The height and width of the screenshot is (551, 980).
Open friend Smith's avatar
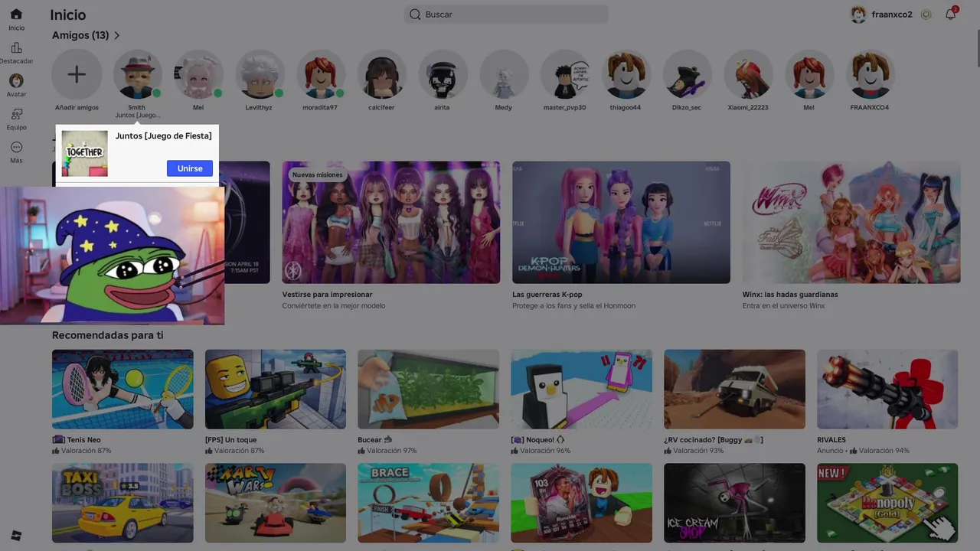[x=138, y=74]
